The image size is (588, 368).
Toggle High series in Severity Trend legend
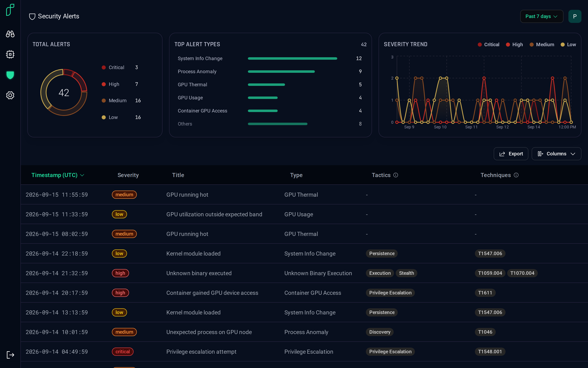click(x=514, y=45)
